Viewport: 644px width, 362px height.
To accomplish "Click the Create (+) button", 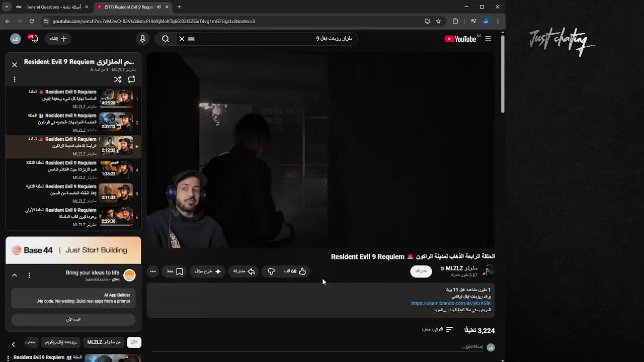I will coord(58,39).
